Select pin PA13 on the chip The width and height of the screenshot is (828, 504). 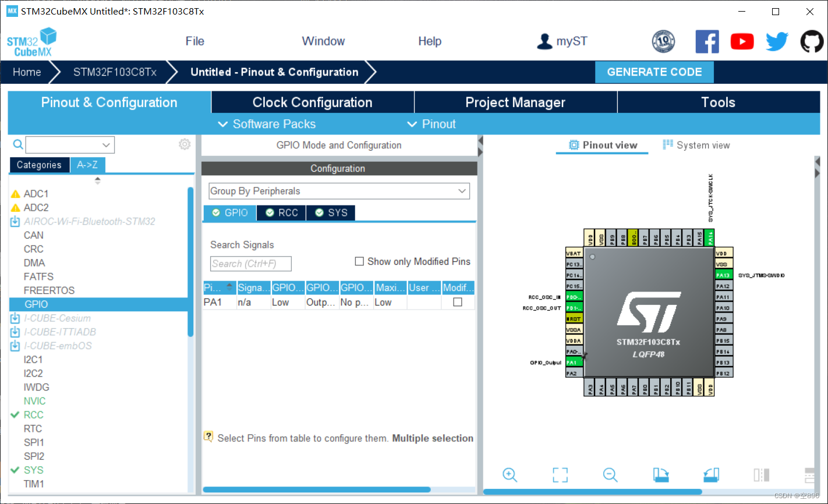point(723,275)
